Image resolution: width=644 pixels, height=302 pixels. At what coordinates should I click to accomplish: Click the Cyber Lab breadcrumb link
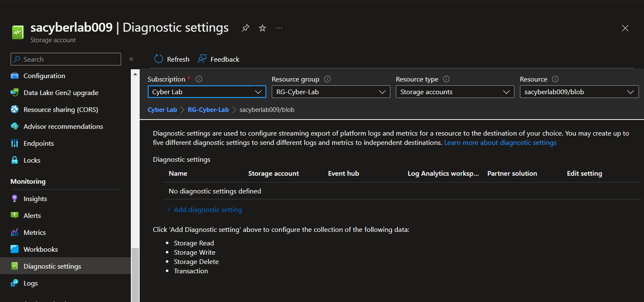pos(162,110)
